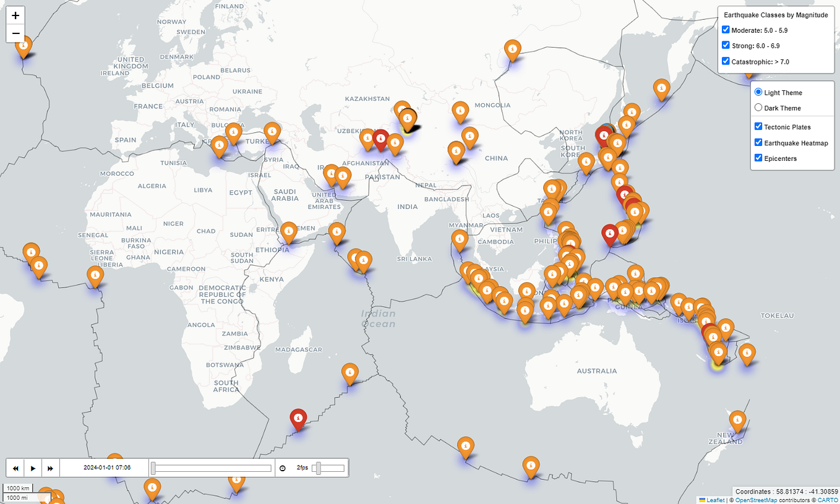
Task: Click the fast-forward icon in the timeline bar
Action: tap(49, 468)
